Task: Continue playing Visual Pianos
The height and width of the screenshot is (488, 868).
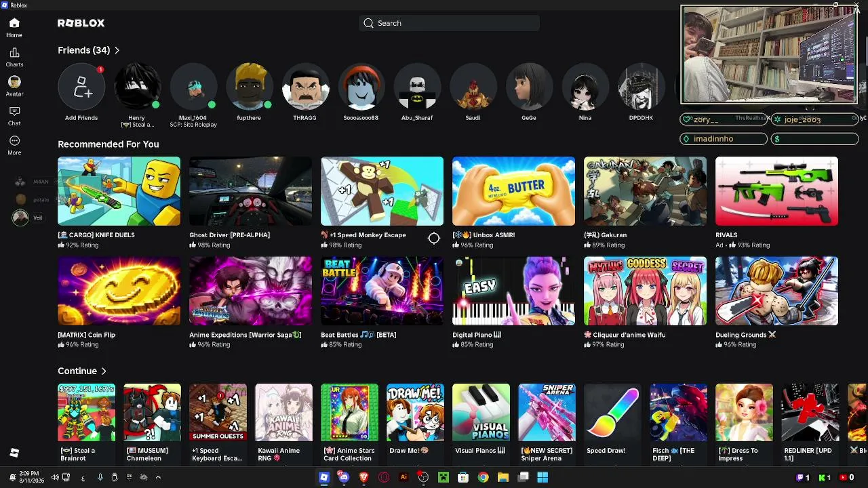Action: 481,413
